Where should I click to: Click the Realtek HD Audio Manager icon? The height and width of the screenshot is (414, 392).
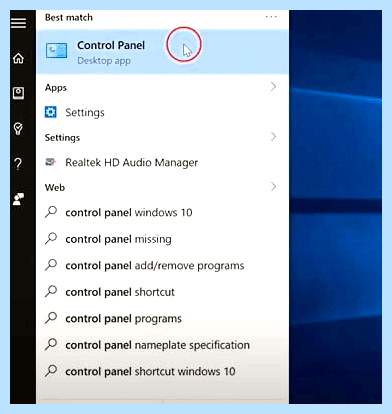point(50,162)
